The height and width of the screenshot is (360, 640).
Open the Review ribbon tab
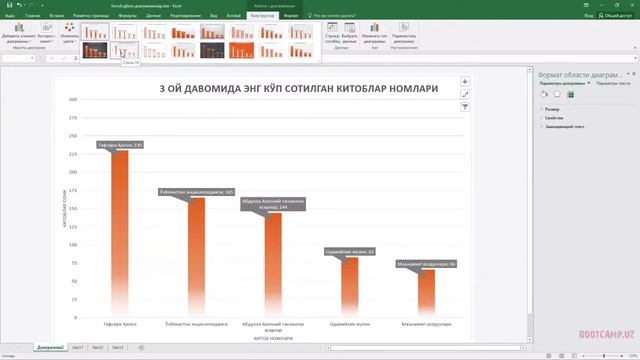(x=185, y=16)
